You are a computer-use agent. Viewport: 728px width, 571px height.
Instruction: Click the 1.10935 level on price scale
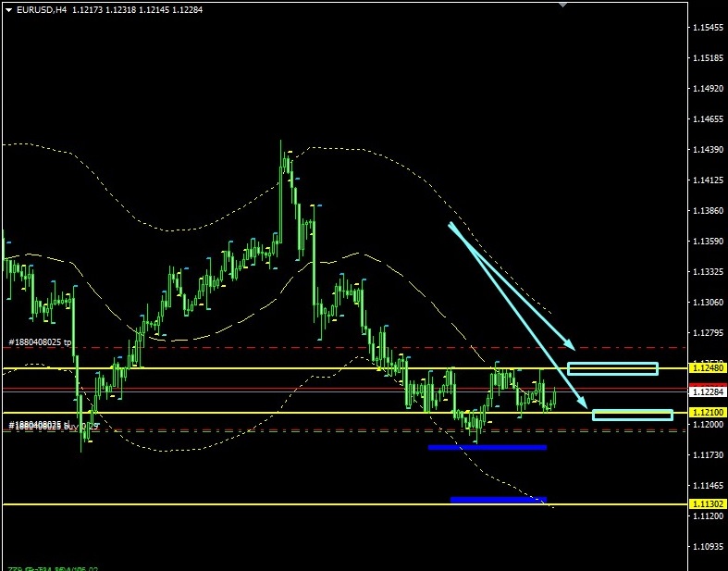[708, 546]
